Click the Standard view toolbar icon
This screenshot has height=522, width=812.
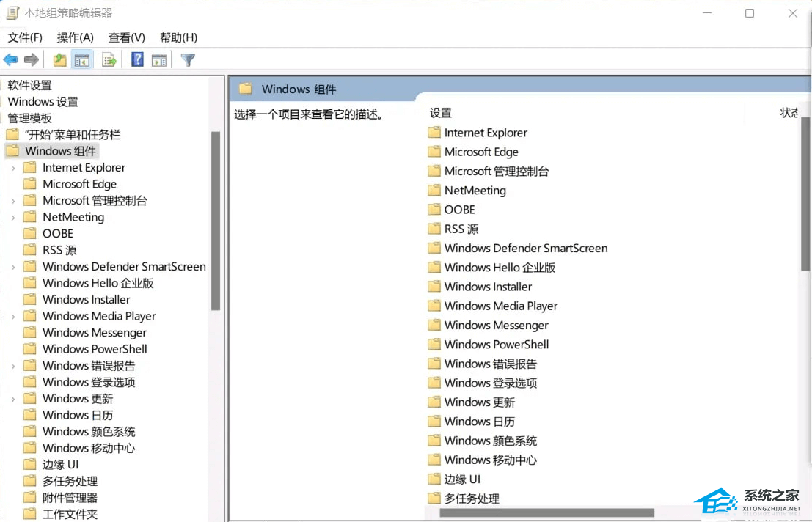(x=159, y=59)
